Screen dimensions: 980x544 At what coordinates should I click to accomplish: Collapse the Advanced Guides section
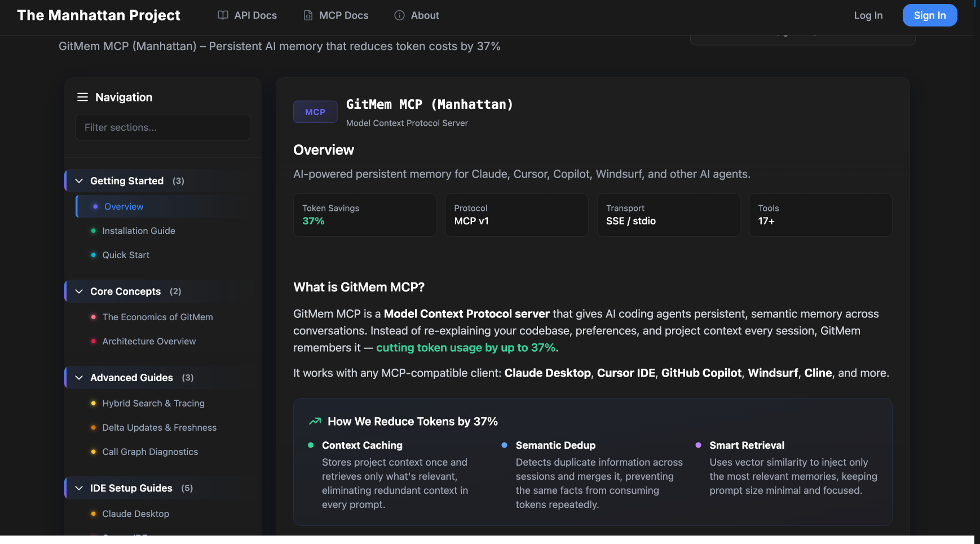point(79,378)
